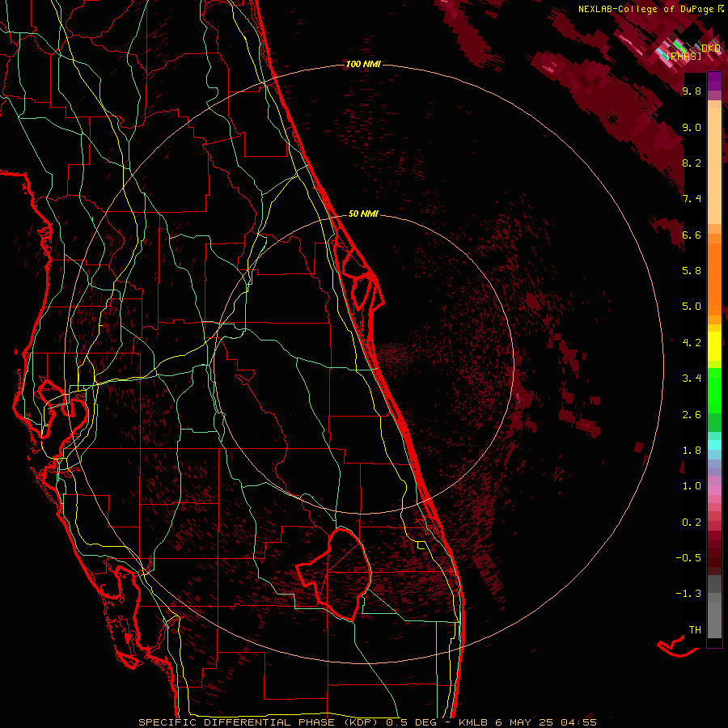Click the 8.2 scale value
728x728 pixels.
(692, 163)
